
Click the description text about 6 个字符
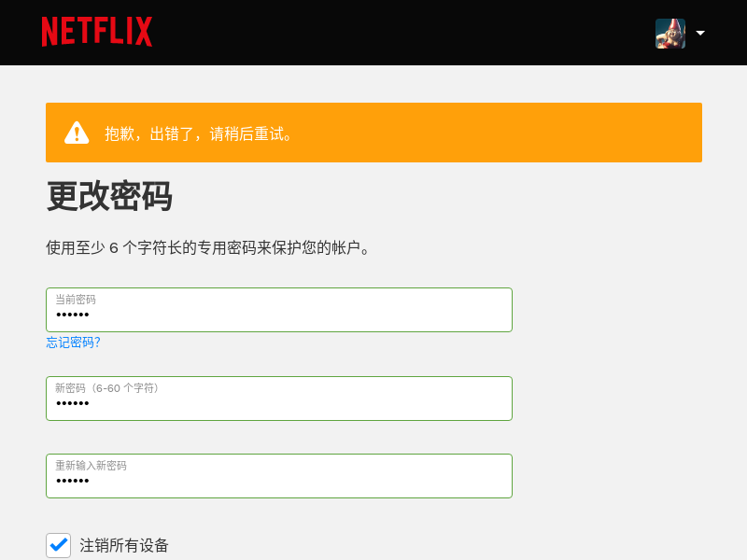pos(208,248)
